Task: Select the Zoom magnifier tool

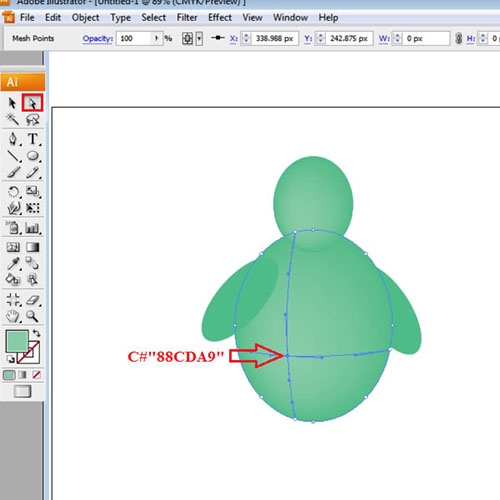Action: tap(32, 316)
